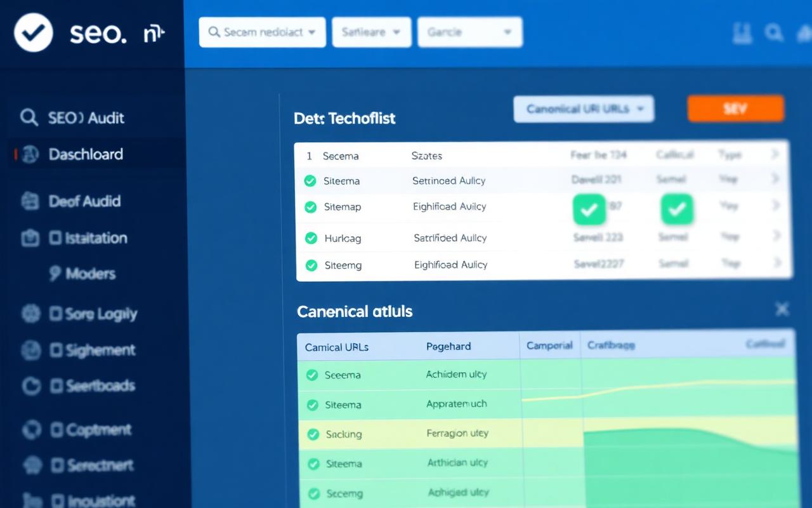Click the green check icon of the Sacking row

pos(313,434)
